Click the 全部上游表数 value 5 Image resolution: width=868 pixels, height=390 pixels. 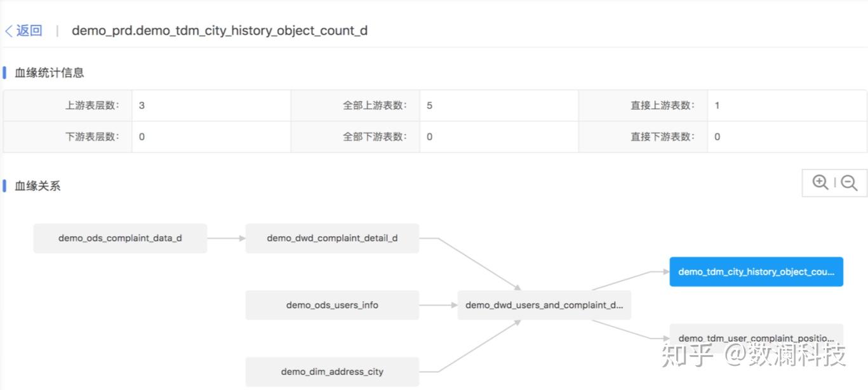[429, 105]
